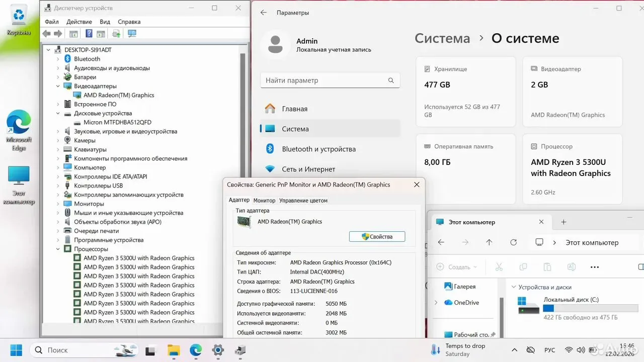Viewport: 644px width, 362px height.
Task: Open File Explorer from the taskbar
Action: [x=173, y=350]
